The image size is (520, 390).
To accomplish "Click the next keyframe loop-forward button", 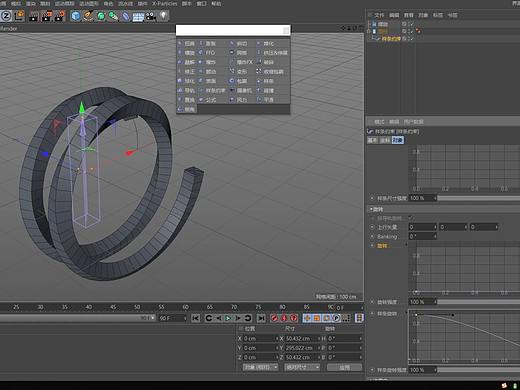I will tap(248, 318).
